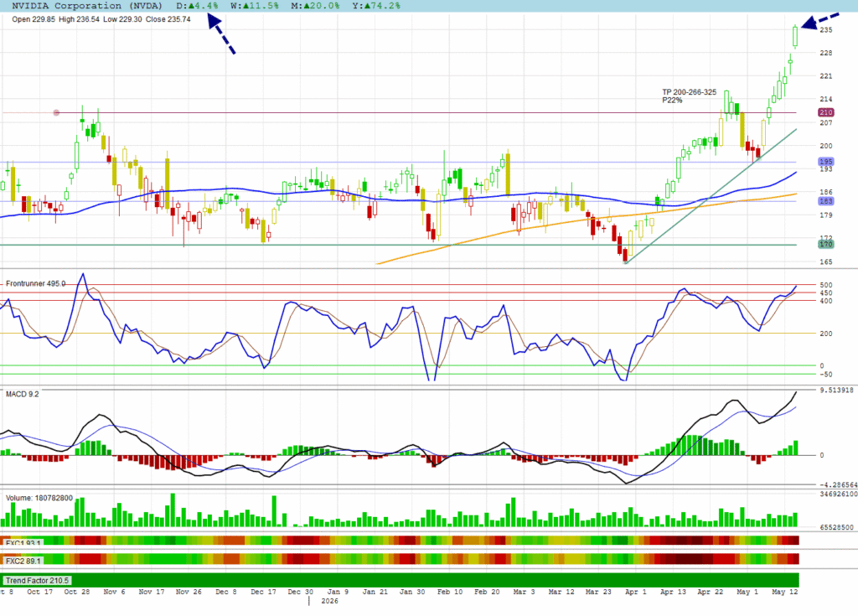This screenshot has width=858, height=616.
Task: Click the blue 183 price level tag
Action: (825, 201)
